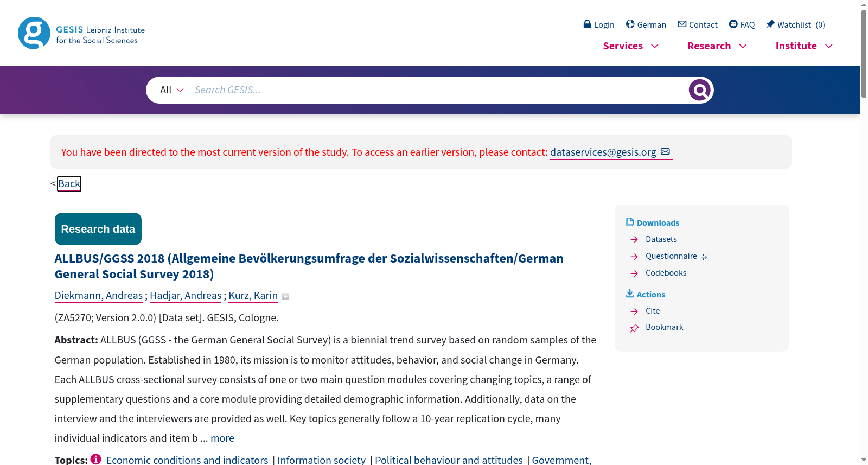Expand the Services menu chevron
Viewport: 868px width, 465px height.
(655, 46)
